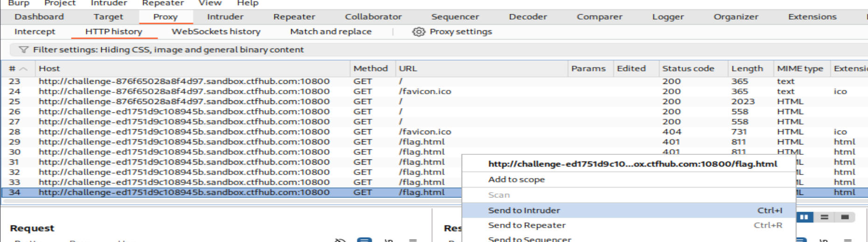868x242 pixels.
Task: Open the Help menu
Action: tap(247, 3)
